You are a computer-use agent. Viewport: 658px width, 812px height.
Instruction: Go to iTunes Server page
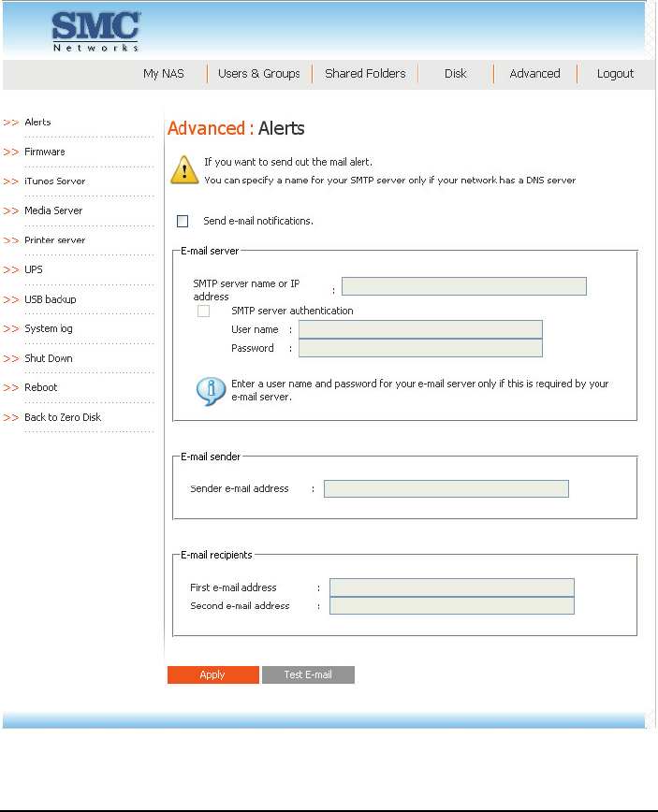point(55,181)
